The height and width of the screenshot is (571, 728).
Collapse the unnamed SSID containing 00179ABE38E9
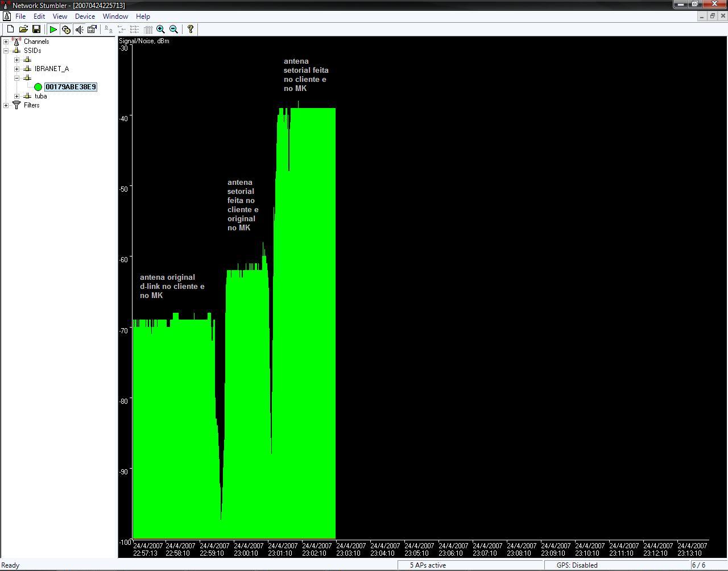[16, 77]
